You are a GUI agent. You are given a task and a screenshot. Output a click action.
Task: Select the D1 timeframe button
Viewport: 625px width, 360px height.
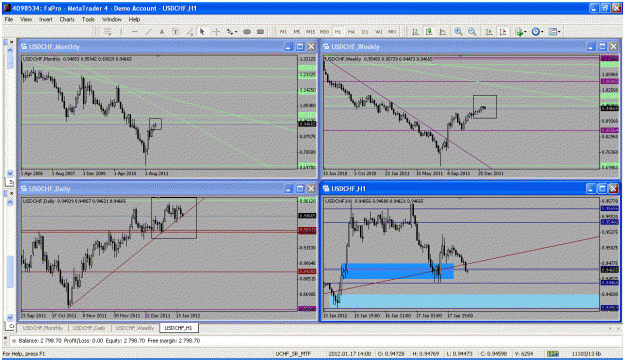pyautogui.click(x=365, y=32)
